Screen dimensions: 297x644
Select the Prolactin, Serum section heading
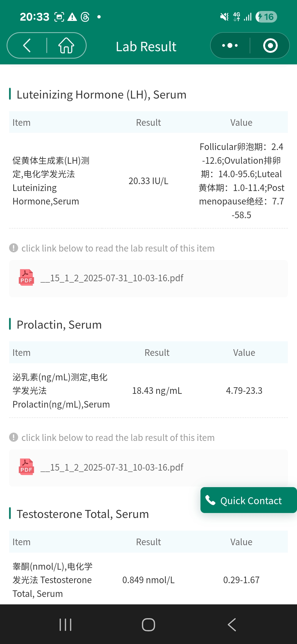59,325
